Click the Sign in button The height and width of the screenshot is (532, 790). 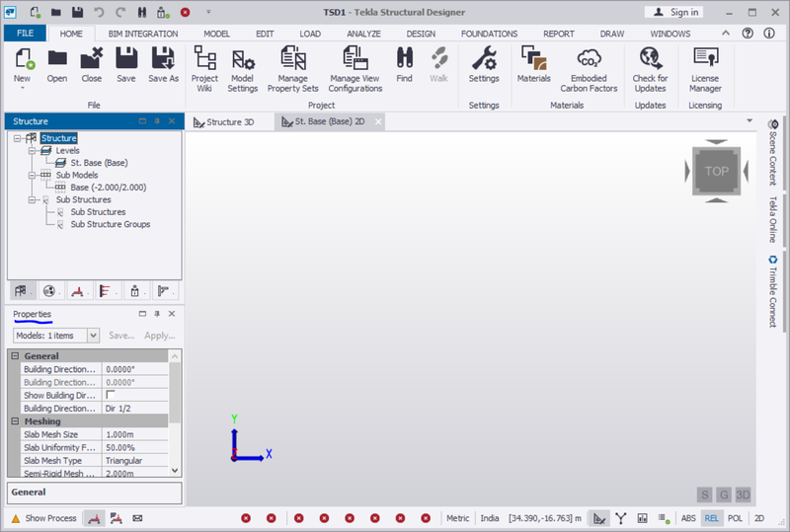coord(674,12)
